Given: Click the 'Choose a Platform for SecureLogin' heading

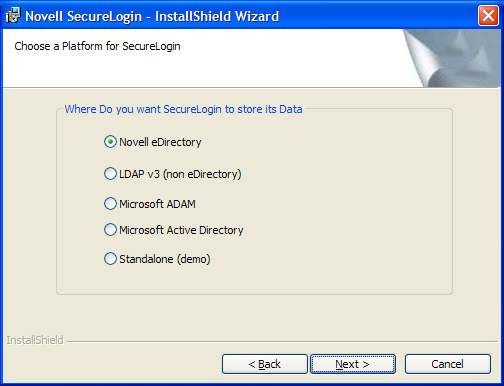Looking at the screenshot, I should click(97, 46).
